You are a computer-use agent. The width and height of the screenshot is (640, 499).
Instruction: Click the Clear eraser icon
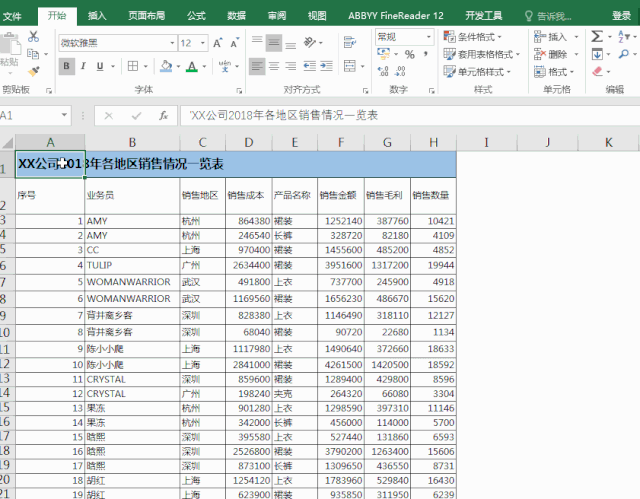click(598, 71)
